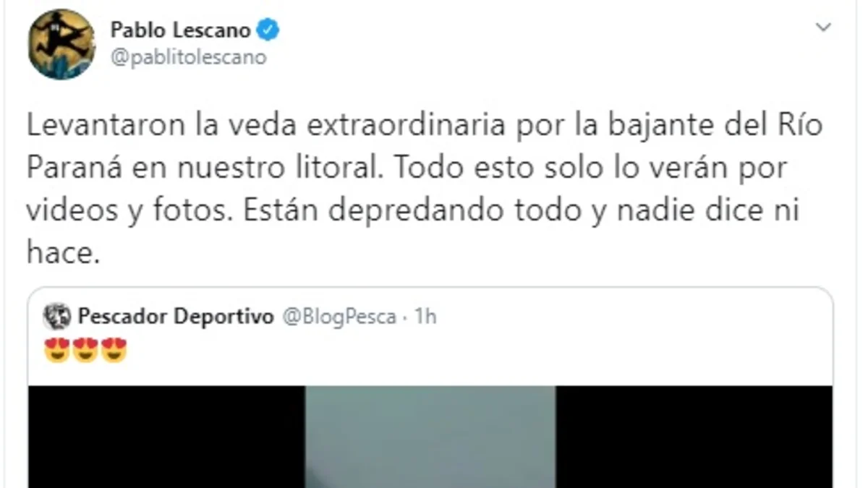This screenshot has height=488, width=868.
Task: Play the embedded video preview
Action: (x=430, y=437)
